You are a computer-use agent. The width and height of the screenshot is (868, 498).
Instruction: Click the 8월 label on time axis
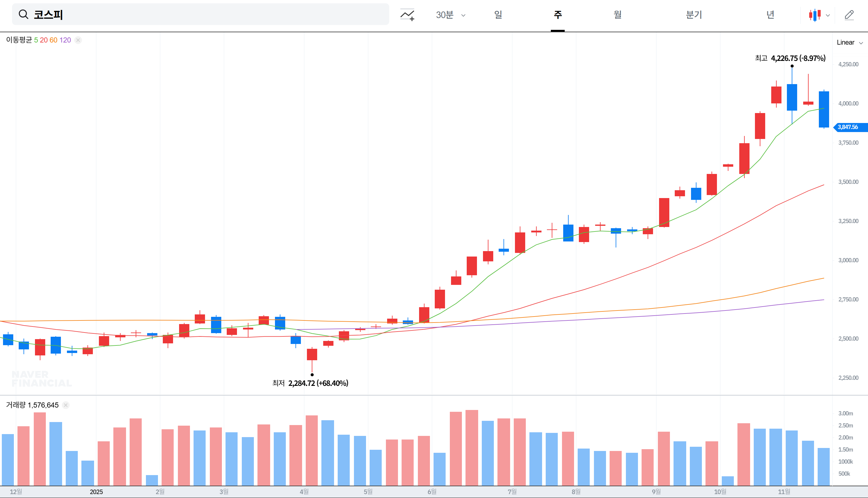point(576,492)
